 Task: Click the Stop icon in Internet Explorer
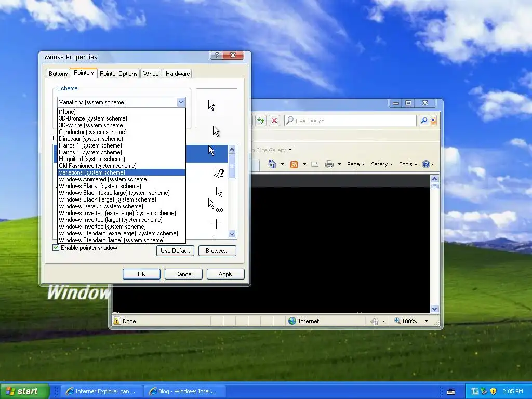click(274, 121)
